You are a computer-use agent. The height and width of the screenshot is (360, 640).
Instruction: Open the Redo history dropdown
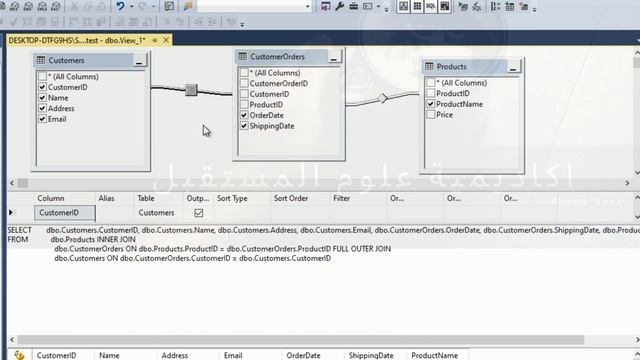click(153, 6)
